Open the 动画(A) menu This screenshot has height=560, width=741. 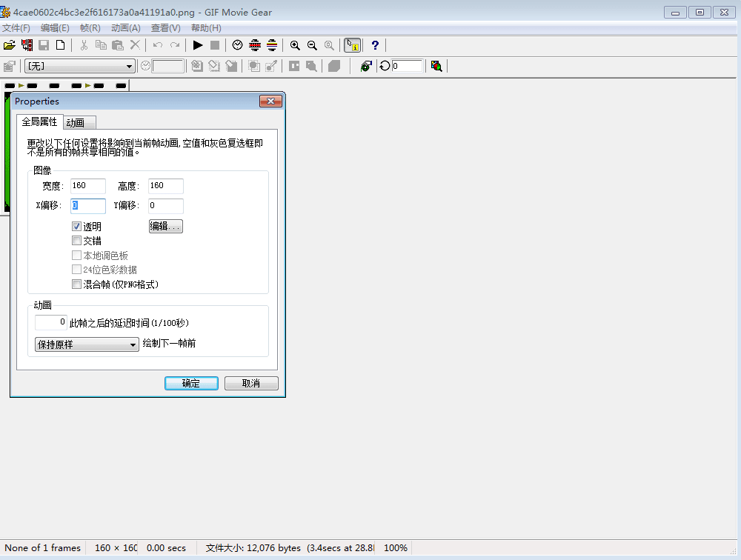[x=125, y=28]
